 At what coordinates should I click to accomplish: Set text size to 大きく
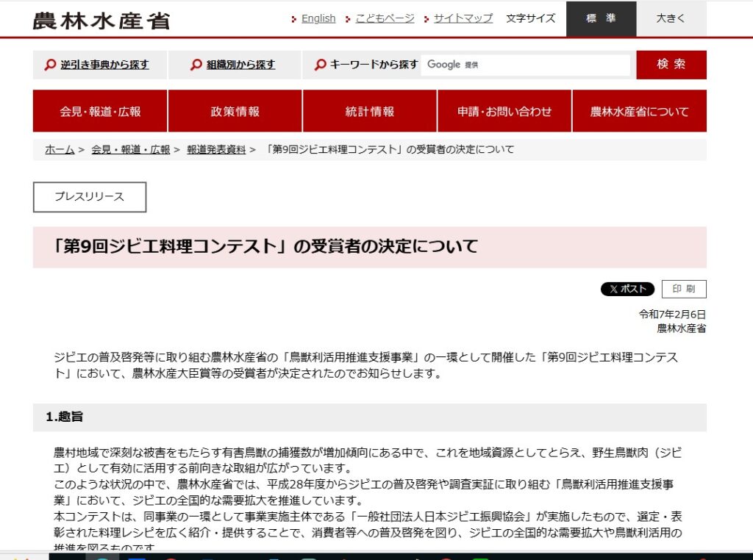point(671,19)
